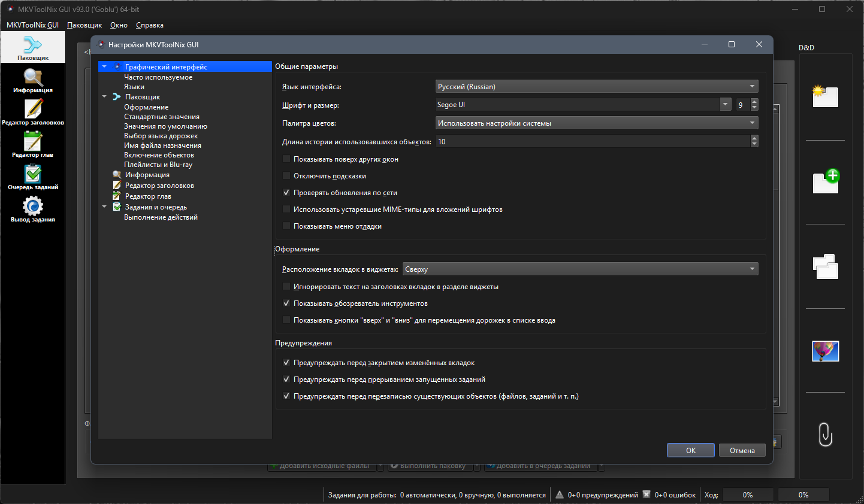The width and height of the screenshot is (864, 504).
Task: Select Выбор языка дорожек in the tree
Action: click(x=161, y=136)
